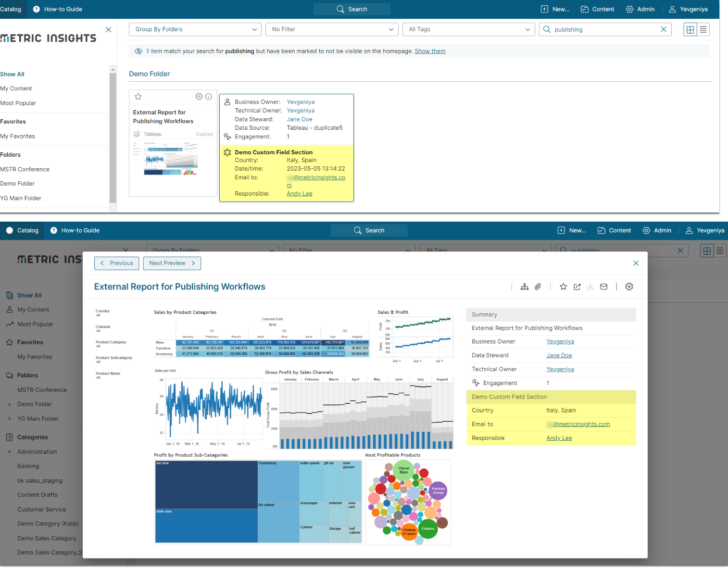Select Banking in the Categories list
This screenshot has width=728, height=573.
(28, 466)
